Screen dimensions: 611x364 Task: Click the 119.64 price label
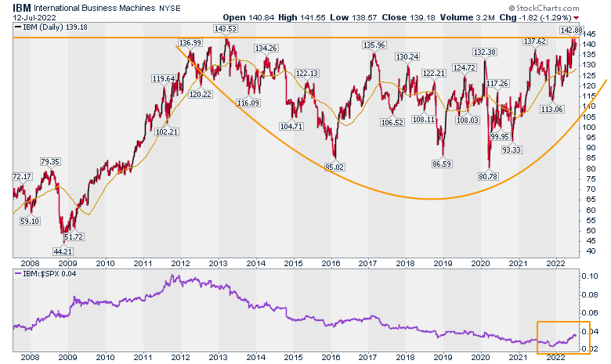point(164,78)
